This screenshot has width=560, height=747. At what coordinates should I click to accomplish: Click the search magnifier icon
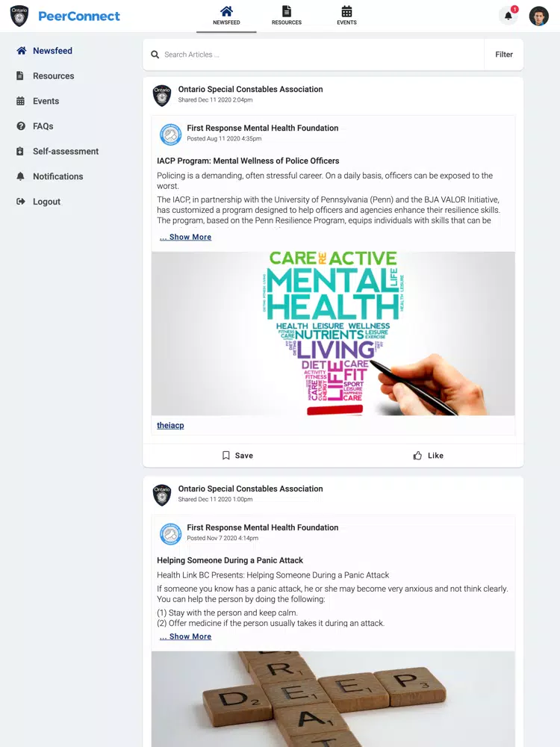155,55
